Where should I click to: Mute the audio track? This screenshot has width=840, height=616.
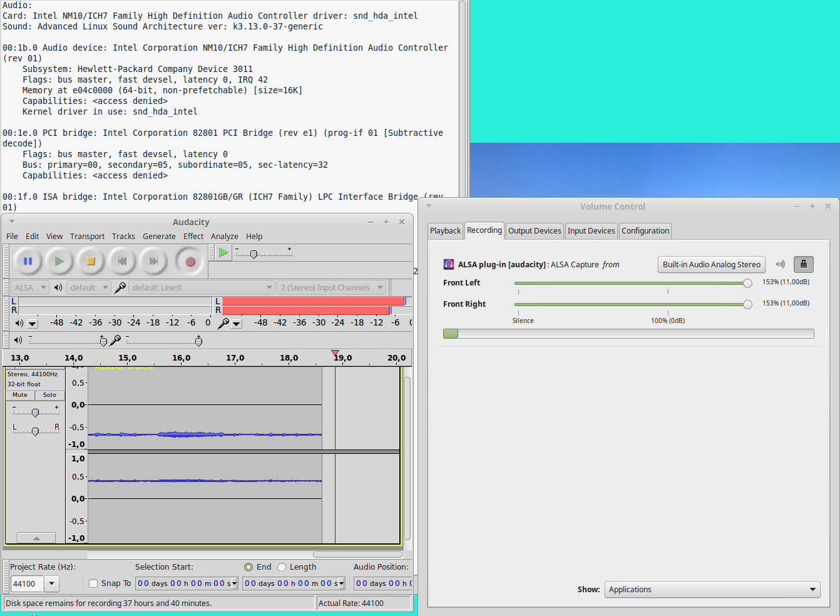coord(20,395)
